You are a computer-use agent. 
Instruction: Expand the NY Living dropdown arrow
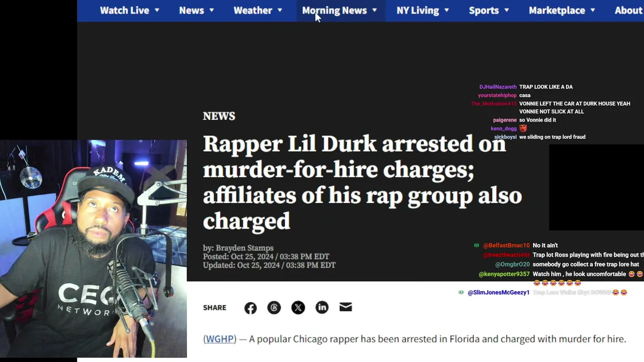446,10
